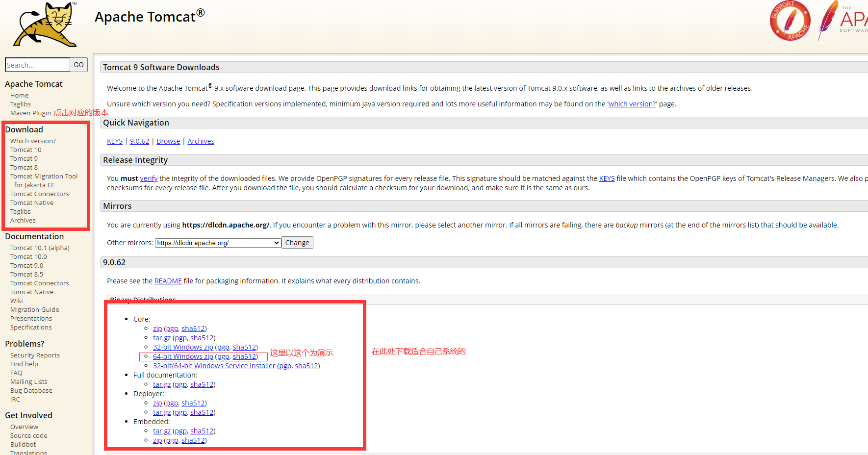
Task: Download the 32-bit Windows zip
Action: coord(183,347)
